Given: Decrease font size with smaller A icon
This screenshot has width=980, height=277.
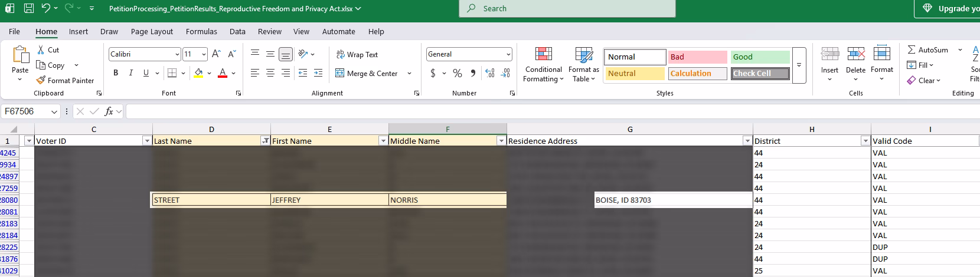Looking at the screenshot, I should (x=231, y=54).
